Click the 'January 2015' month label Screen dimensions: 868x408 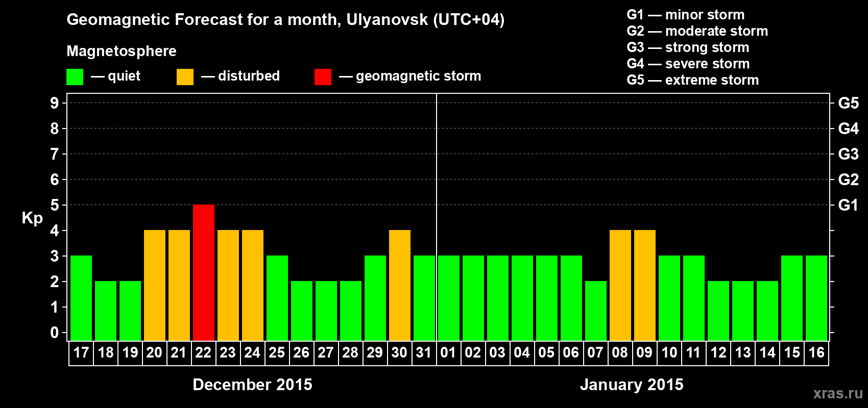coord(632,385)
